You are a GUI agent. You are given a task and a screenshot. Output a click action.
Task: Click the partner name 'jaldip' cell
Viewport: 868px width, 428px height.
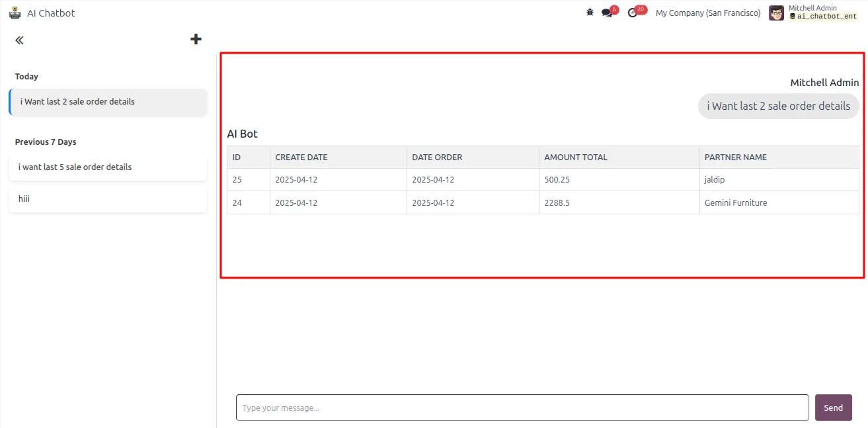779,180
